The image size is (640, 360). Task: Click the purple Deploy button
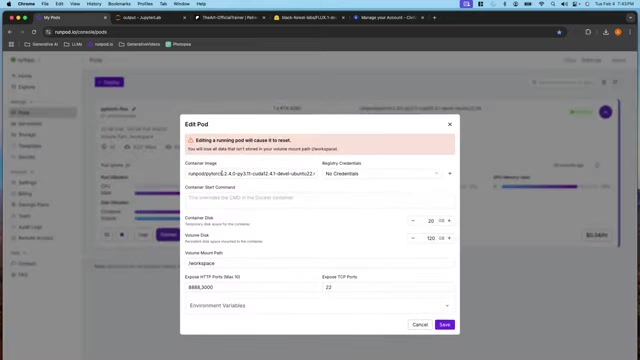[109, 82]
